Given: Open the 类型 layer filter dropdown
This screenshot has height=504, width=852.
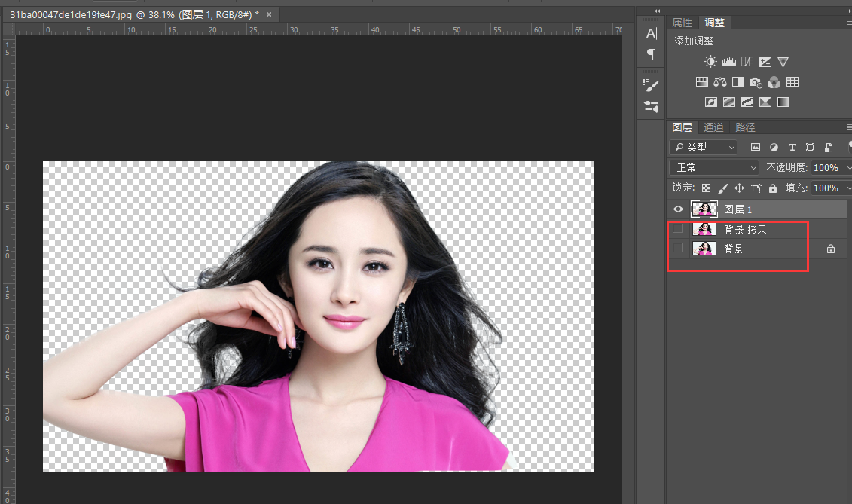Looking at the screenshot, I should (x=704, y=148).
